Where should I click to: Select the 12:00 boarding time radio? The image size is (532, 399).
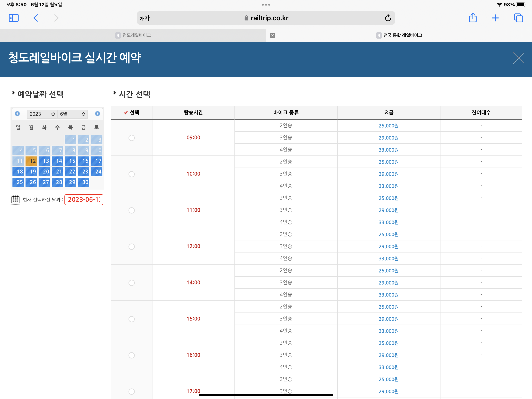coord(132,247)
